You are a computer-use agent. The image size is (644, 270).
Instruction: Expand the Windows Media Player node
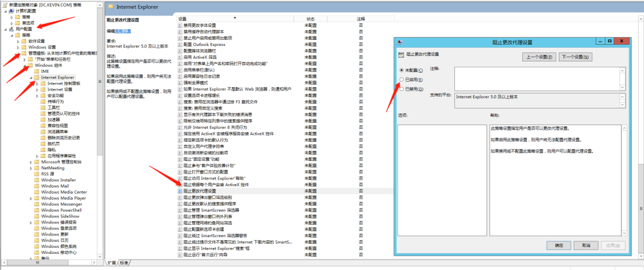coord(31,198)
